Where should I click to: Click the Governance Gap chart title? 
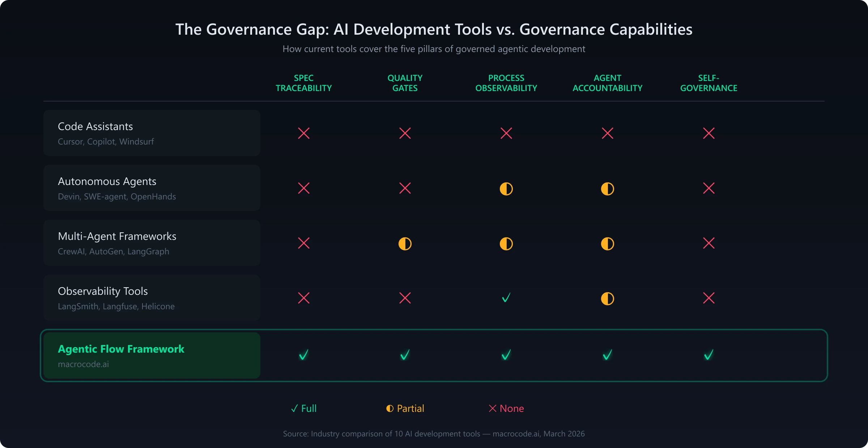[x=434, y=29]
